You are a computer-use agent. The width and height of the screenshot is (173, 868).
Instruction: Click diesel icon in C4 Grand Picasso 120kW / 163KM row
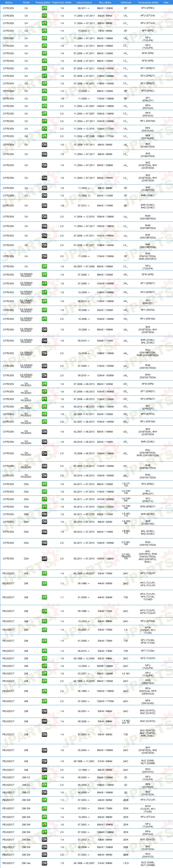(x=44, y=375)
